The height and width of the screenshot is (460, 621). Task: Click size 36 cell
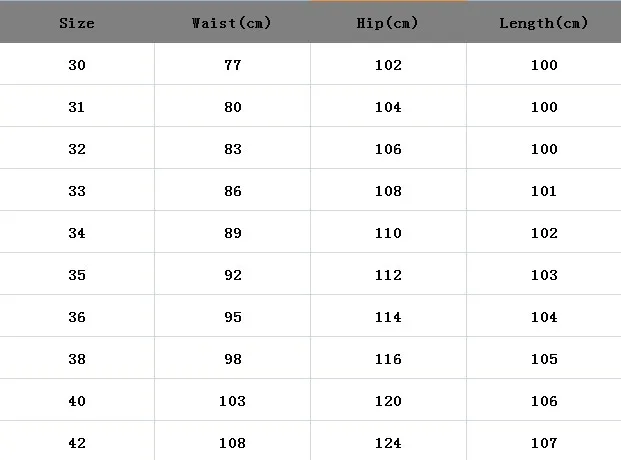tap(77, 316)
